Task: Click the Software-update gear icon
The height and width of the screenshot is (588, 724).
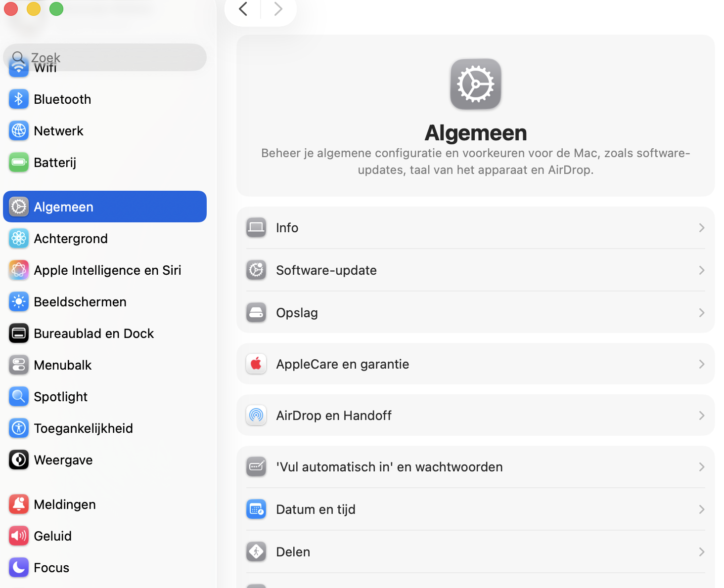Action: pos(256,270)
